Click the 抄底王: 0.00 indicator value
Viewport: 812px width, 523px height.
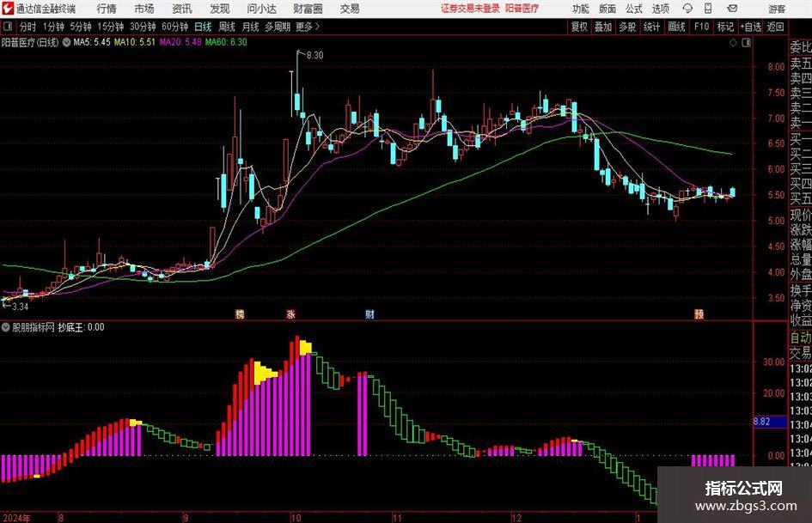point(81,327)
